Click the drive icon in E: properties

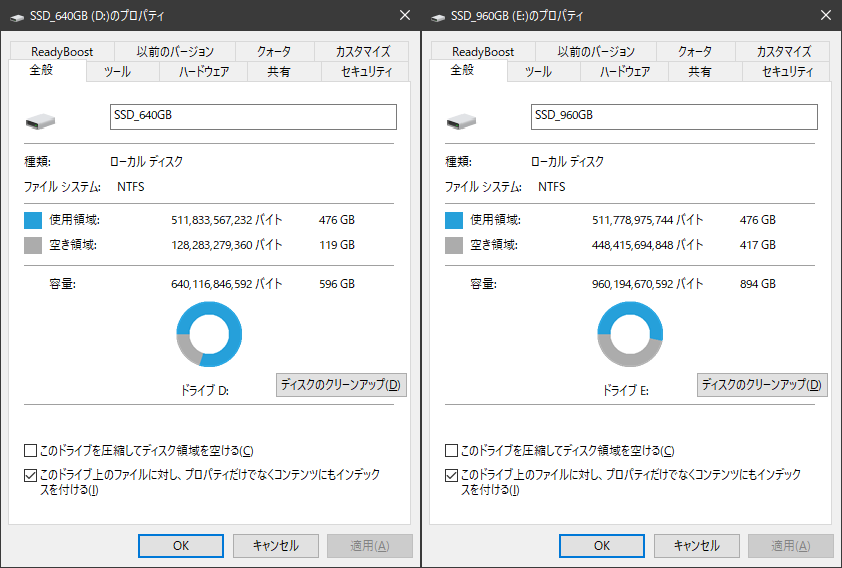pyautogui.click(x=462, y=120)
